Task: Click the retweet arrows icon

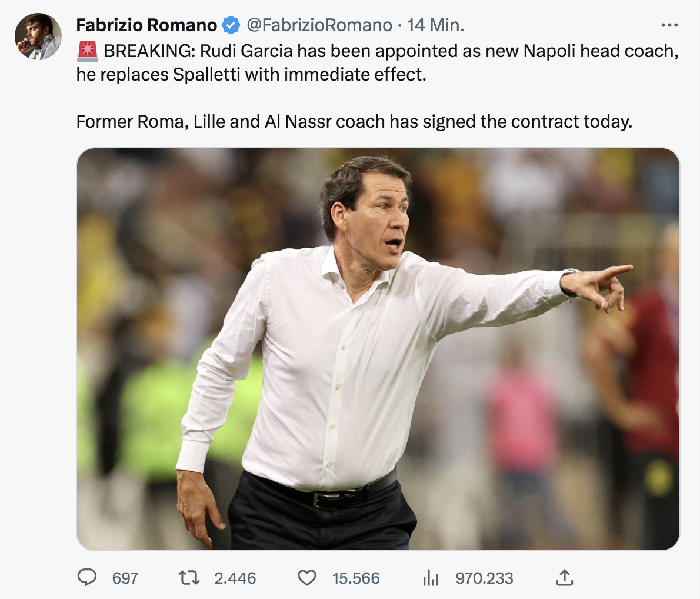Action: point(189,578)
